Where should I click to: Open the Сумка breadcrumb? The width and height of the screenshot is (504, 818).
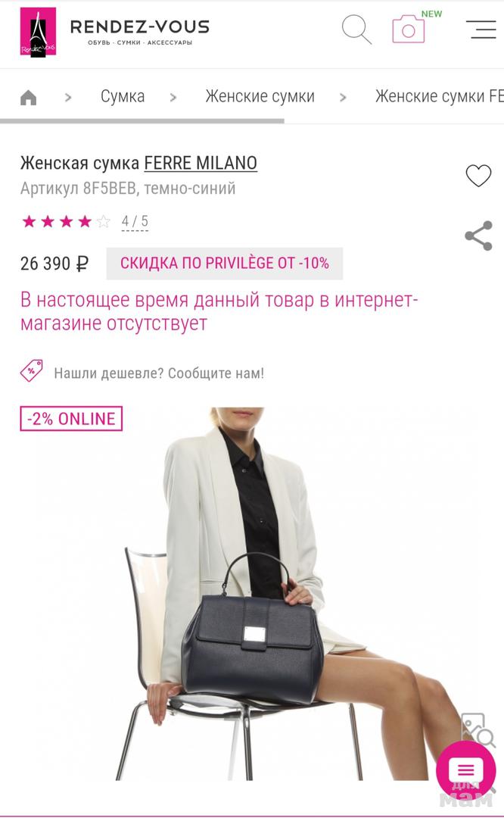pyautogui.click(x=123, y=96)
